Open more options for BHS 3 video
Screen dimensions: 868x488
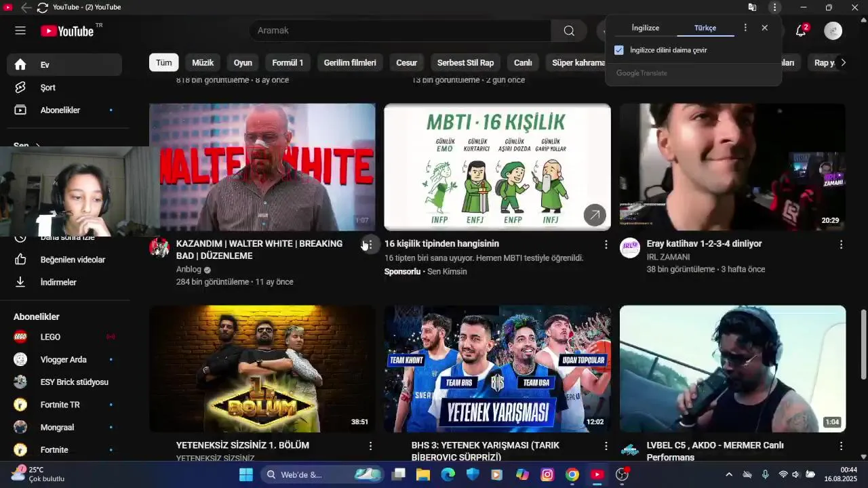(606, 446)
